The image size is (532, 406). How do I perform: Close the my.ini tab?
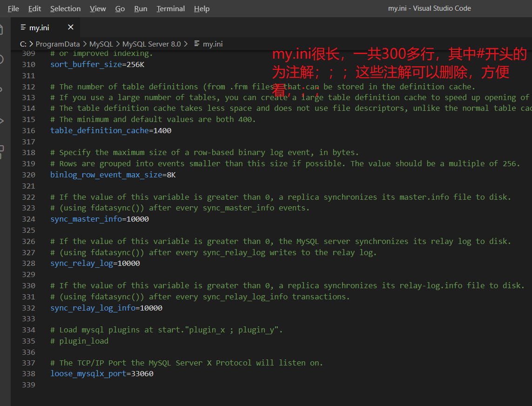[70, 27]
